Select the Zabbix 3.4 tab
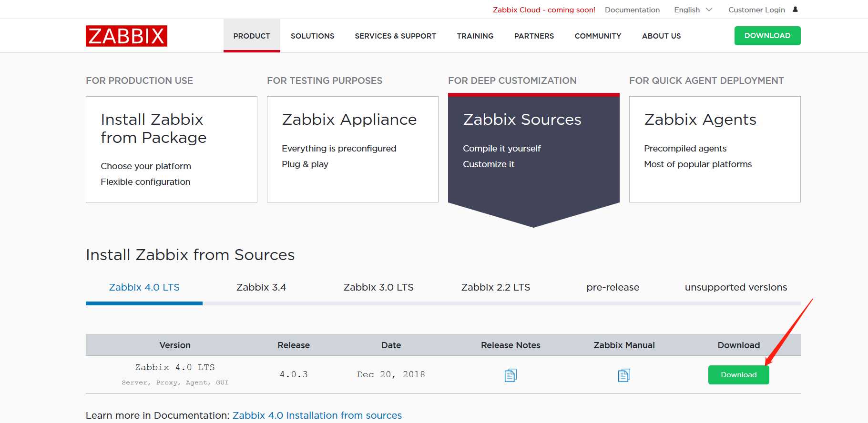This screenshot has height=423, width=868. (x=261, y=287)
